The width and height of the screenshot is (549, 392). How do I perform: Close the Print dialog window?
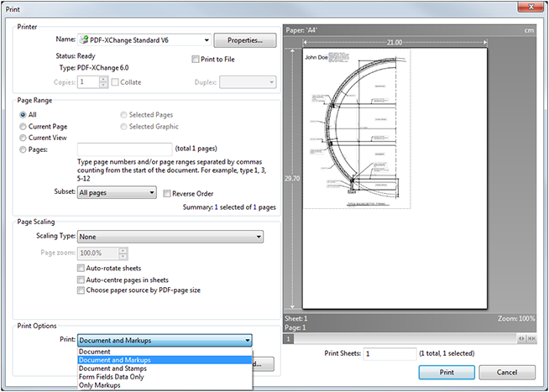click(531, 7)
